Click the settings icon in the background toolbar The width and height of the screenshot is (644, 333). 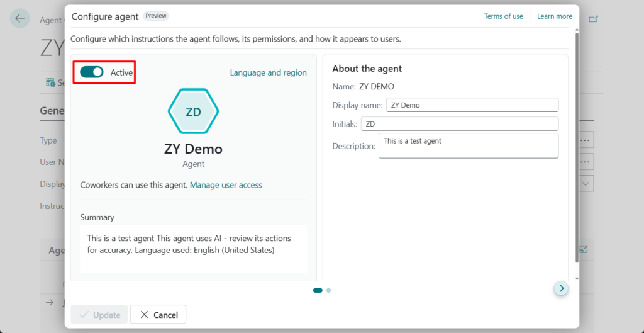click(x=50, y=82)
